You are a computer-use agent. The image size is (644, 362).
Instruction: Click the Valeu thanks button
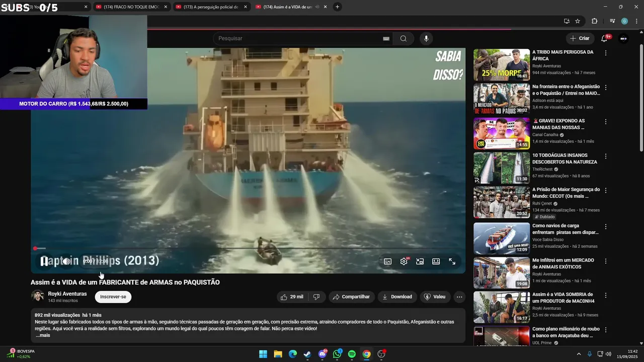coord(435,297)
